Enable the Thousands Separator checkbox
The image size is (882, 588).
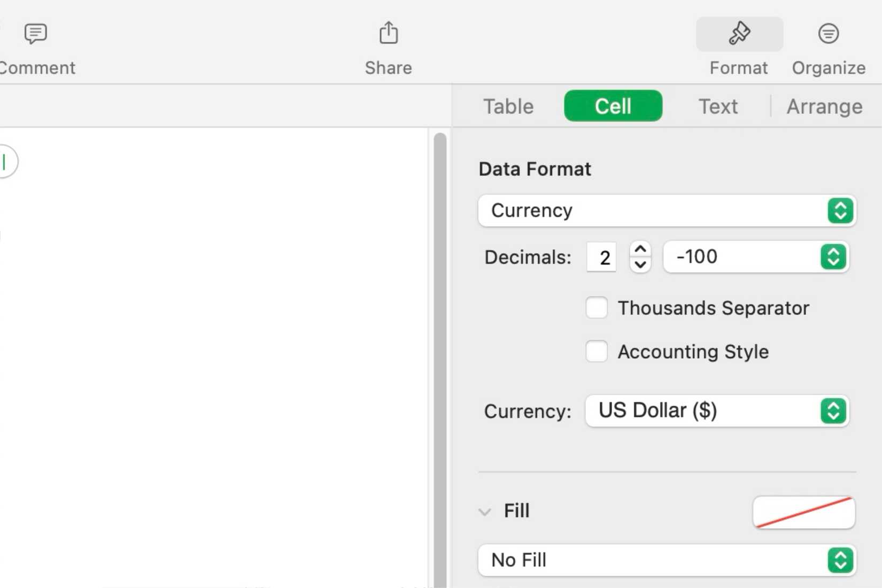click(596, 308)
